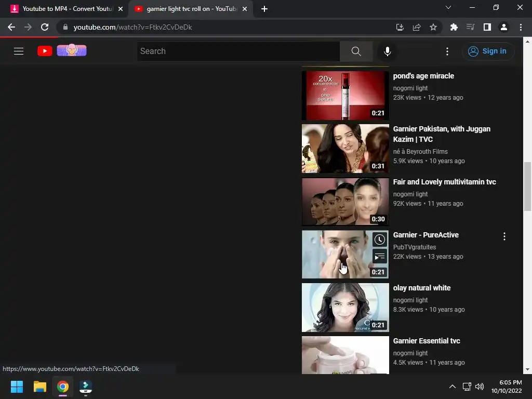Click the search magnifier button

(x=356, y=51)
